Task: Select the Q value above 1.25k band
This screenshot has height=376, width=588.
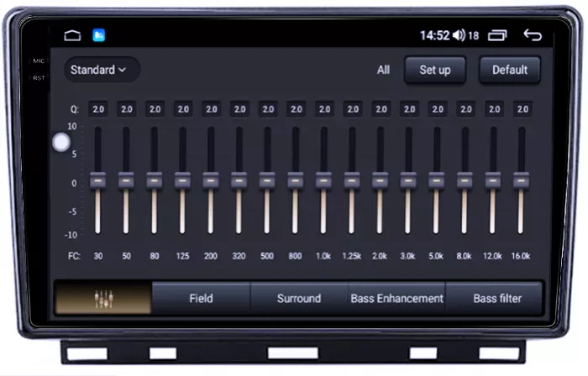Action: [x=353, y=109]
